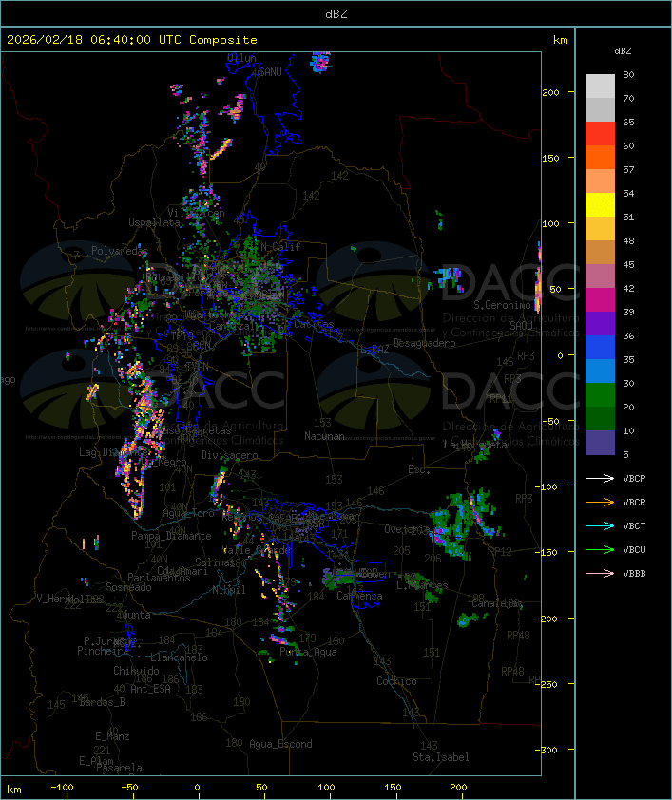The image size is (672, 800).
Task: Click the Sta.Isabel place label
Action: (x=440, y=757)
